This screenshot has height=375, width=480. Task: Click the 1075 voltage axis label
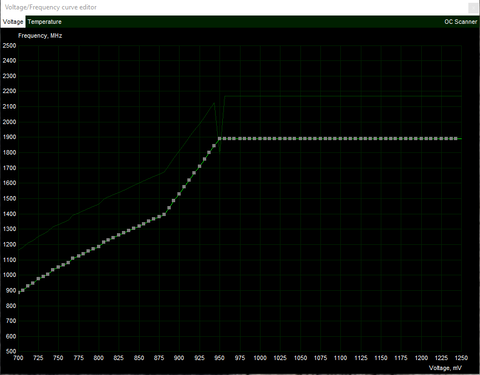pyautogui.click(x=320, y=358)
